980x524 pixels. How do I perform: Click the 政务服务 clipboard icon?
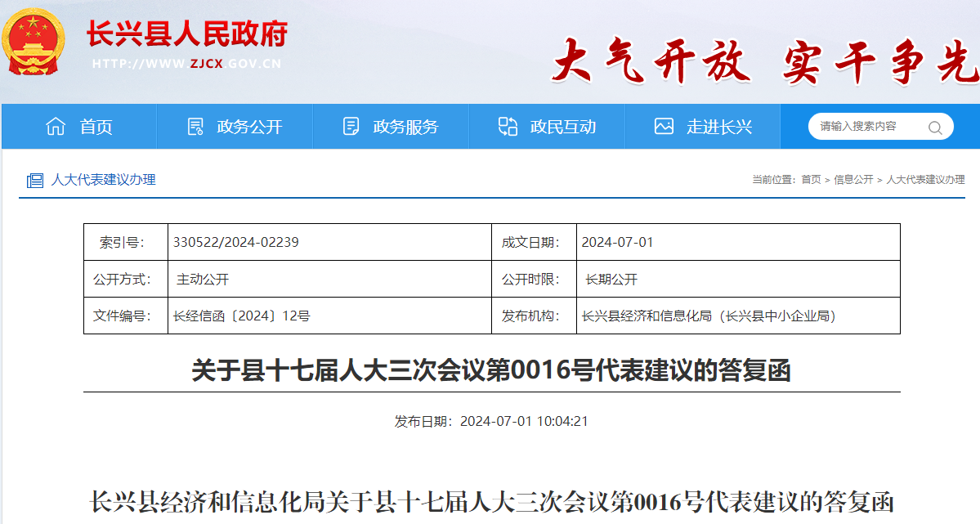[351, 127]
